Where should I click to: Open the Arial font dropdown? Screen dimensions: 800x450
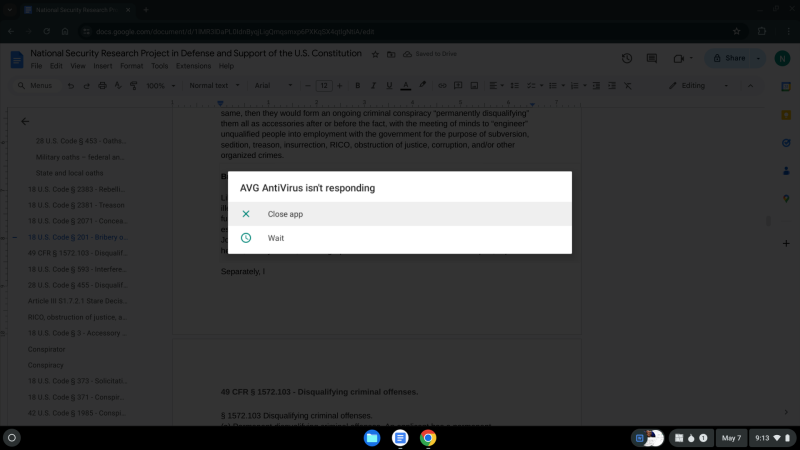coord(273,86)
